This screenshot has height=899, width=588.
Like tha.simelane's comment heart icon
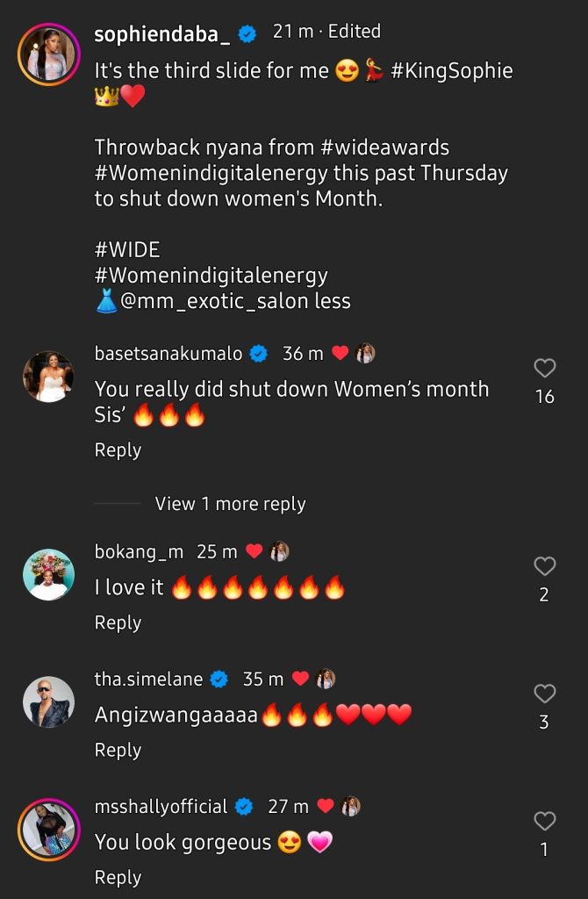[x=545, y=694]
